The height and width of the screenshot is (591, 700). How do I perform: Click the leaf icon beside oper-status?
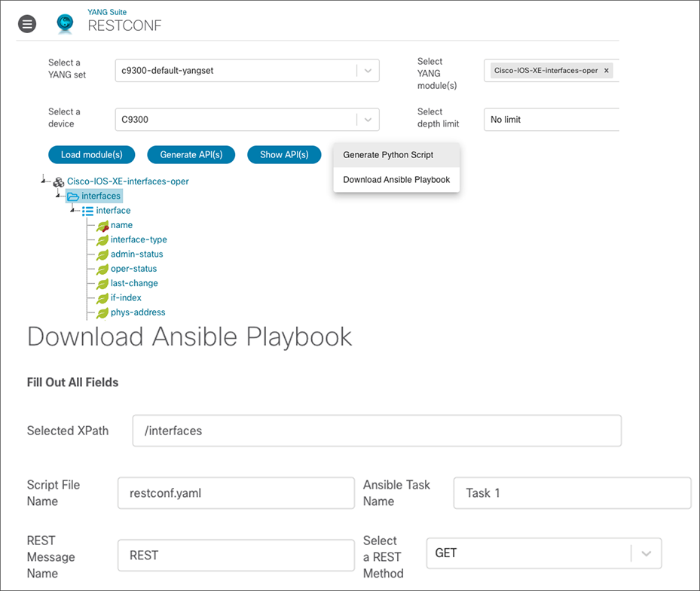(102, 270)
